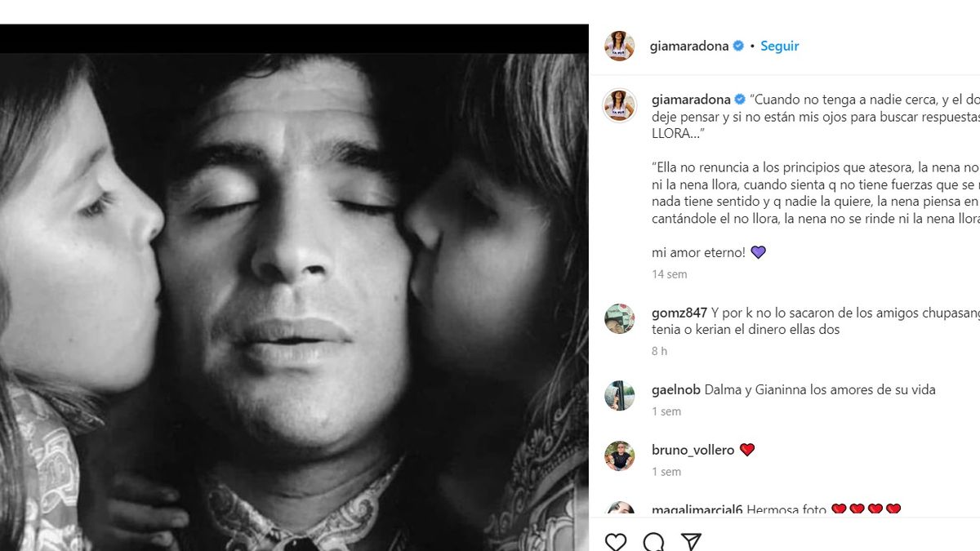Open the giamaradona profile from the header username

(x=688, y=47)
